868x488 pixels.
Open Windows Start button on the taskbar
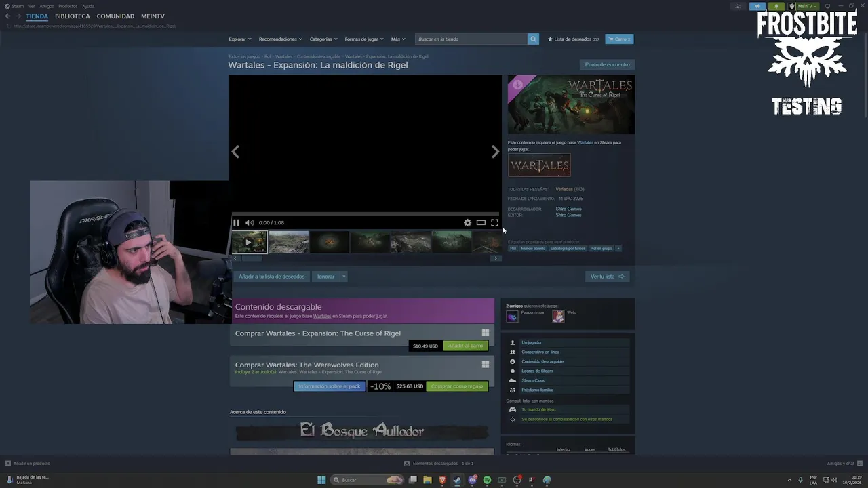coord(321,480)
